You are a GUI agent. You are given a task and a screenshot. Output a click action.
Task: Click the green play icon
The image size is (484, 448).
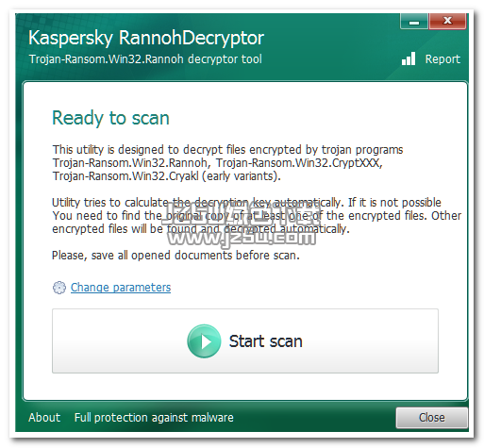pos(204,341)
